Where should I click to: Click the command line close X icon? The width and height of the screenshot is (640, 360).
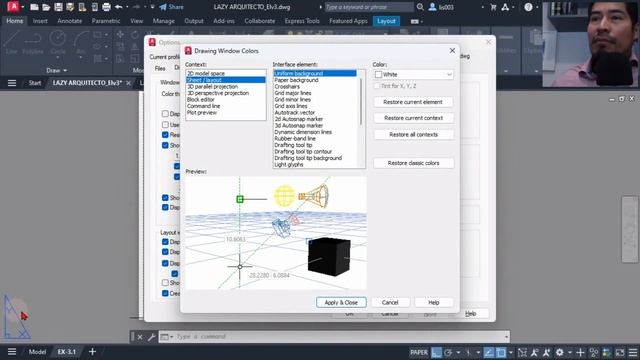click(140, 337)
